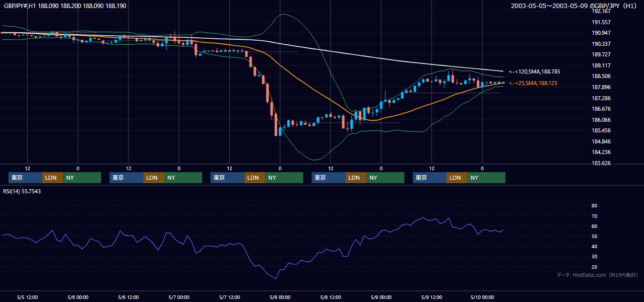This screenshot has width=644, height=302.
Task: Select the 5/8 12:00 time axis label
Action: [331, 297]
